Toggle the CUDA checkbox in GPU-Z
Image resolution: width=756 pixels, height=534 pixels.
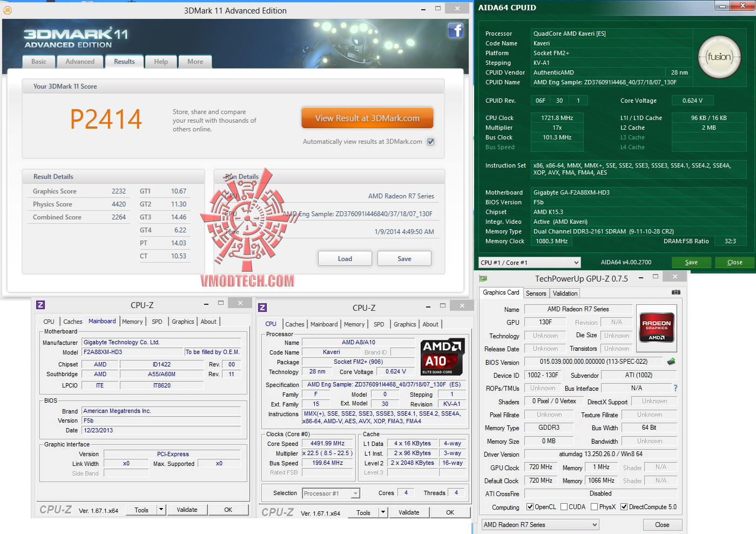(x=564, y=507)
